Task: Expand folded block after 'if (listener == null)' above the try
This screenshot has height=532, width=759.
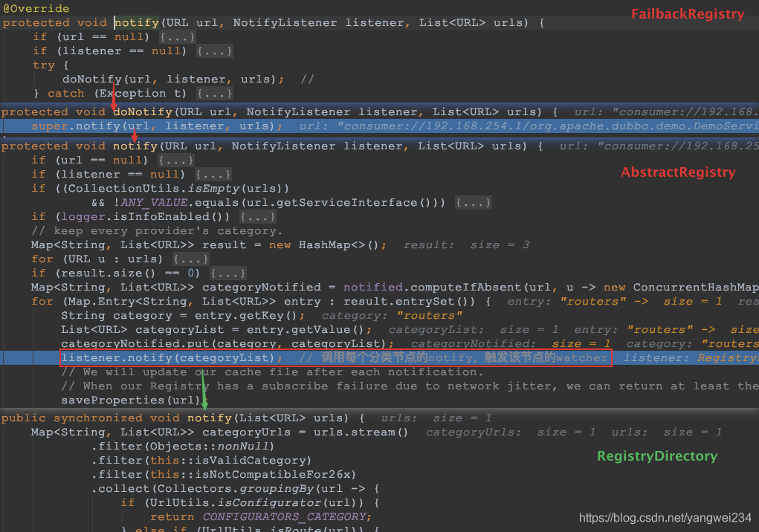Action: [x=214, y=51]
